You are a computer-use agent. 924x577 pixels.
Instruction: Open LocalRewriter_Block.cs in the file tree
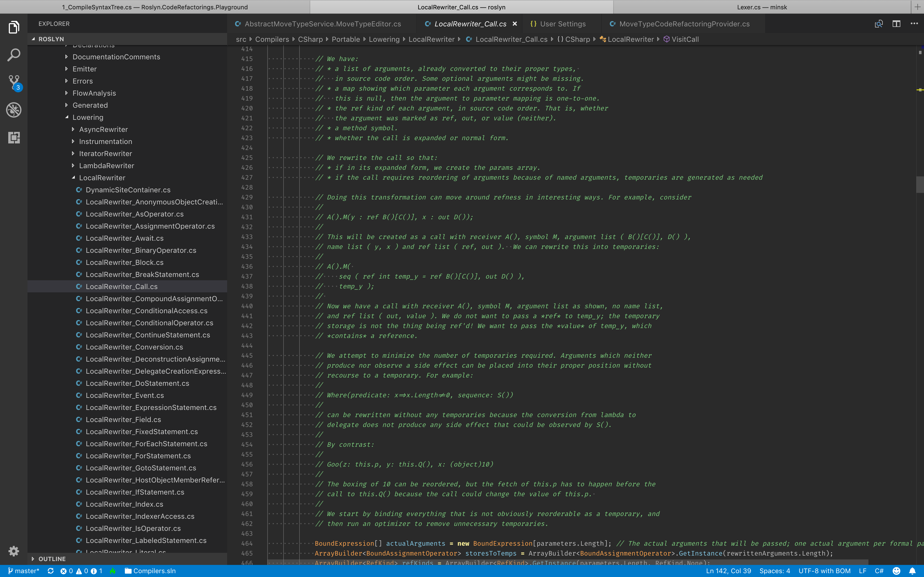125,262
